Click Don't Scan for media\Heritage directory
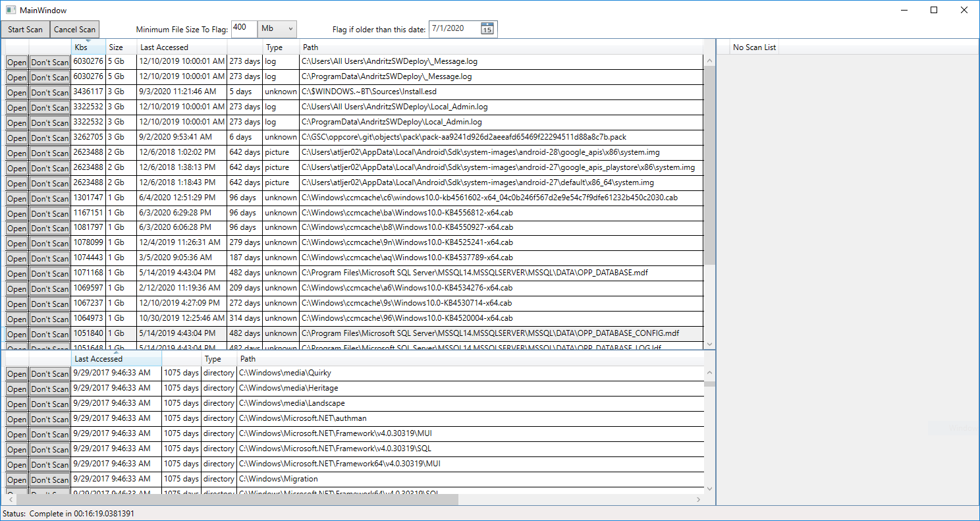This screenshot has height=521, width=980. tap(50, 389)
